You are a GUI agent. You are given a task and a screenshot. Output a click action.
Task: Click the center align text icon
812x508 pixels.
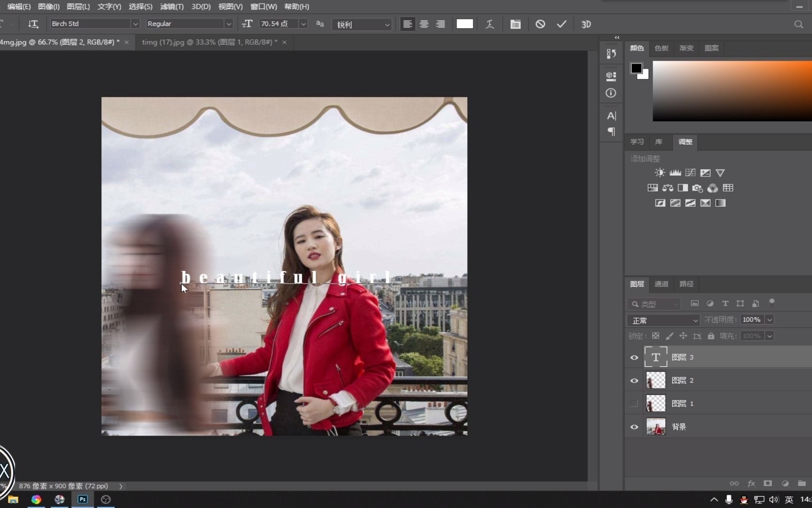pos(424,24)
